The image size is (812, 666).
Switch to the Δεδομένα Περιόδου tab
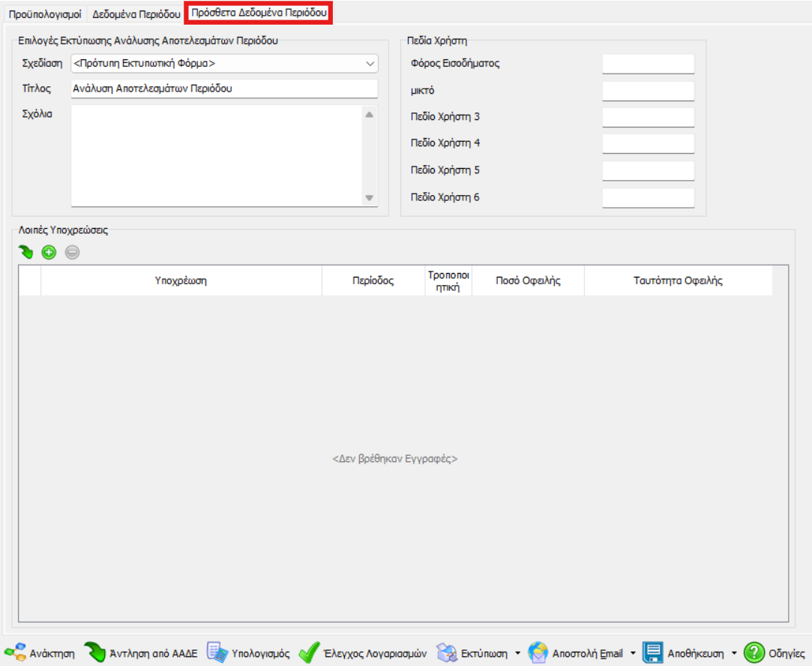pos(136,13)
